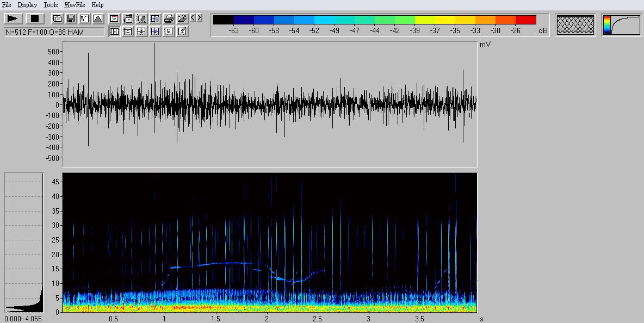Click the blue crosshair cursor icon
Image resolution: width=644 pixels, height=323 pixels.
pyautogui.click(x=155, y=32)
